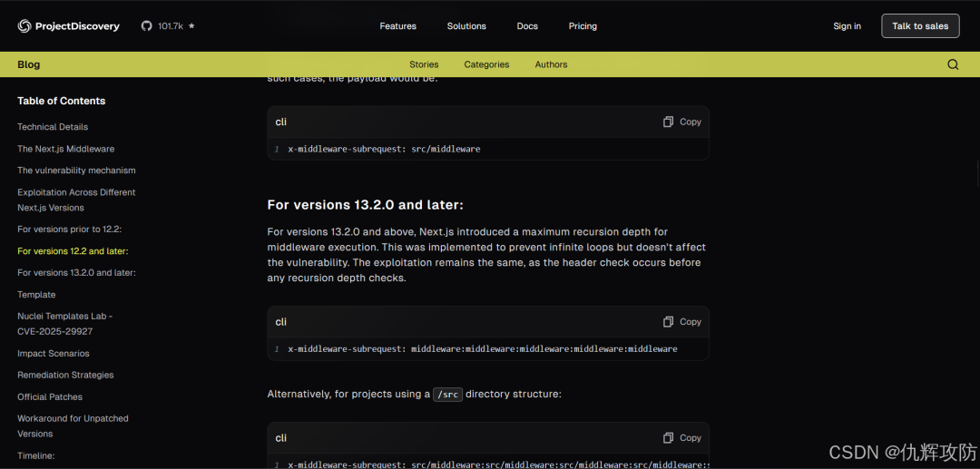
Task: Click the x-middleware-subrequest: src/middleware code line
Action: point(384,150)
